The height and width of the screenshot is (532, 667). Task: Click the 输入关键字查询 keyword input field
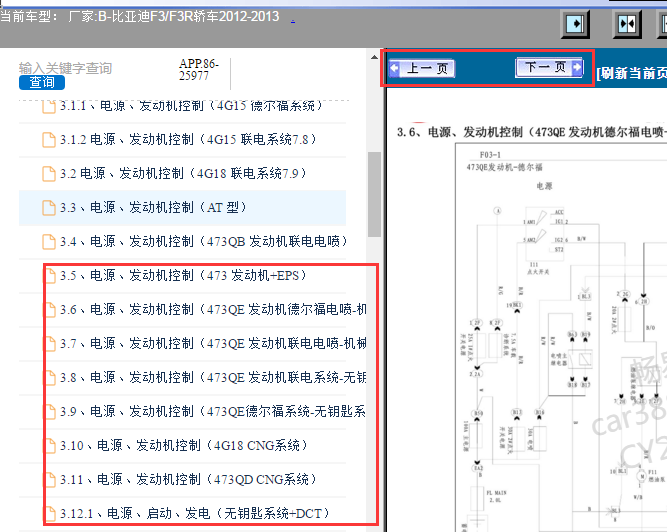click(x=65, y=68)
